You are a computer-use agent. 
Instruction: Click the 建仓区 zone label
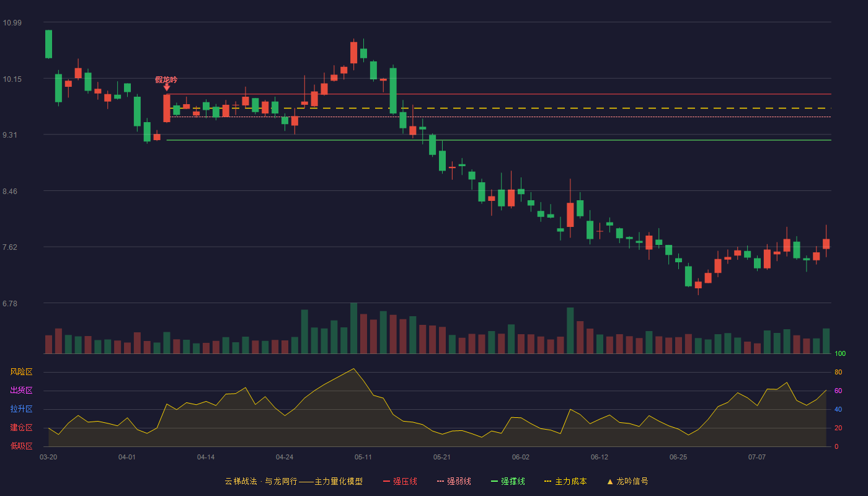pos(21,428)
